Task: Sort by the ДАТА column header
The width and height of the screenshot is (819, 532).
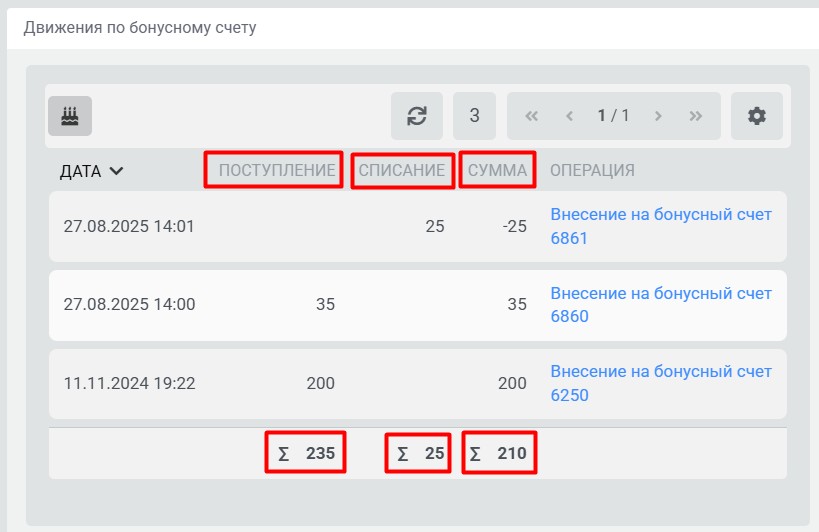Action: click(x=91, y=171)
